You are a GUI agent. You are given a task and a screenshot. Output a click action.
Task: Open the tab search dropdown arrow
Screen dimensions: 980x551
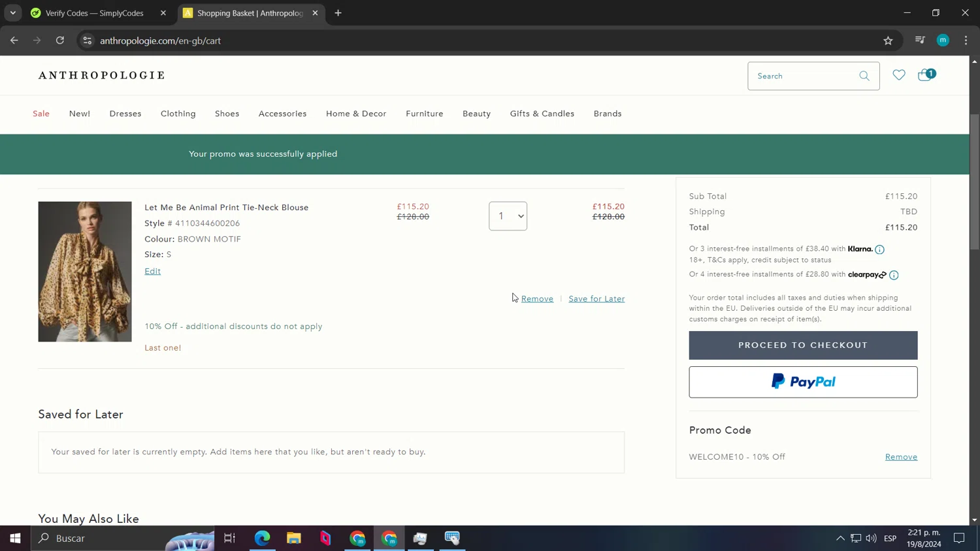pos(12,13)
